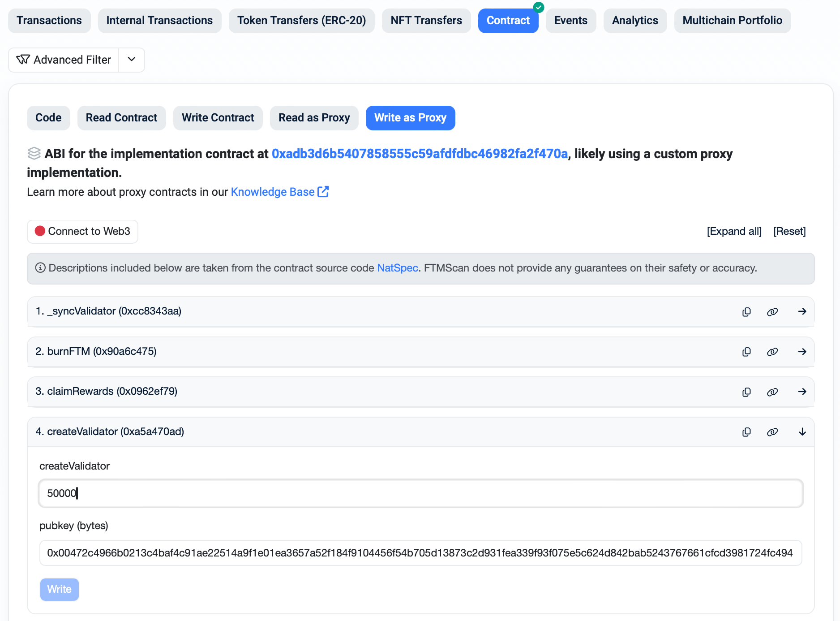Open the Knowledge Base link
The image size is (840, 621).
pos(279,192)
